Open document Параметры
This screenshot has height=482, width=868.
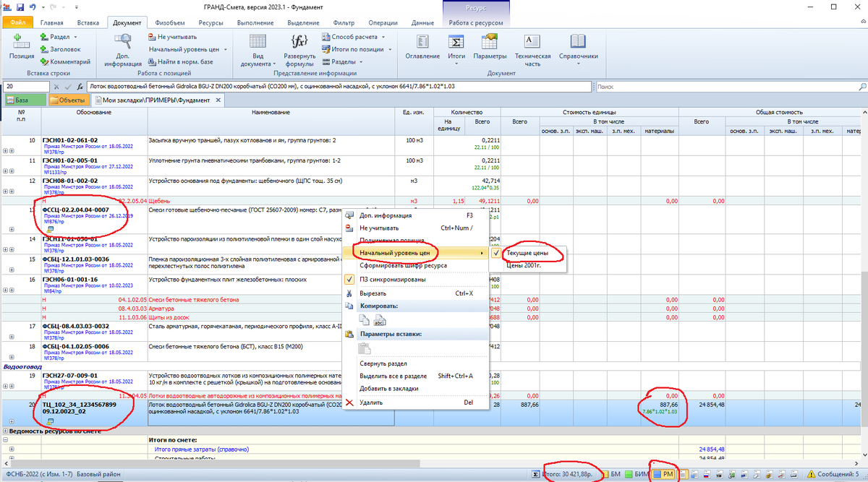(490, 47)
